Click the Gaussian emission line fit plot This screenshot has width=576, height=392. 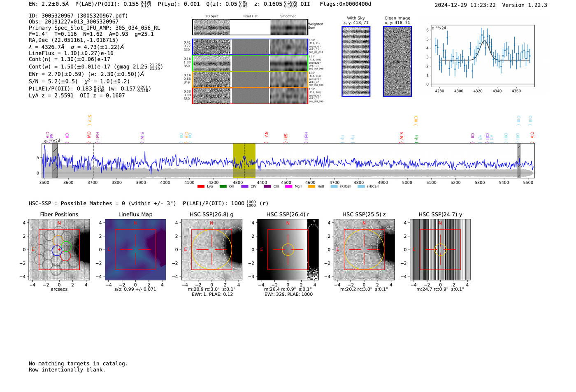(x=482, y=56)
